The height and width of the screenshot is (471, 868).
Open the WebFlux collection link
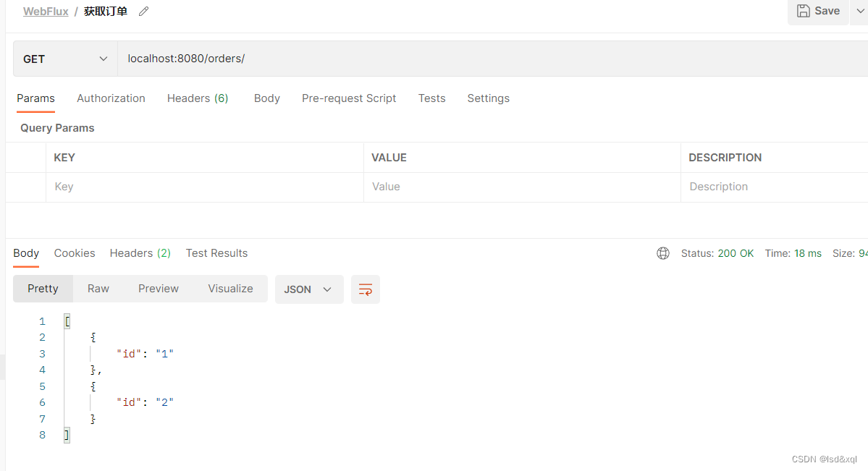click(46, 11)
